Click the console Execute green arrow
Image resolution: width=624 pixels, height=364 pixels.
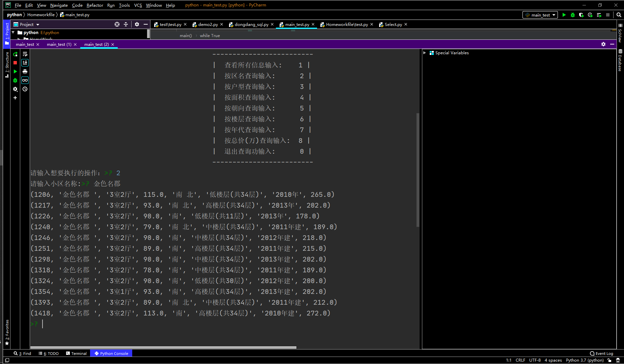click(x=15, y=71)
